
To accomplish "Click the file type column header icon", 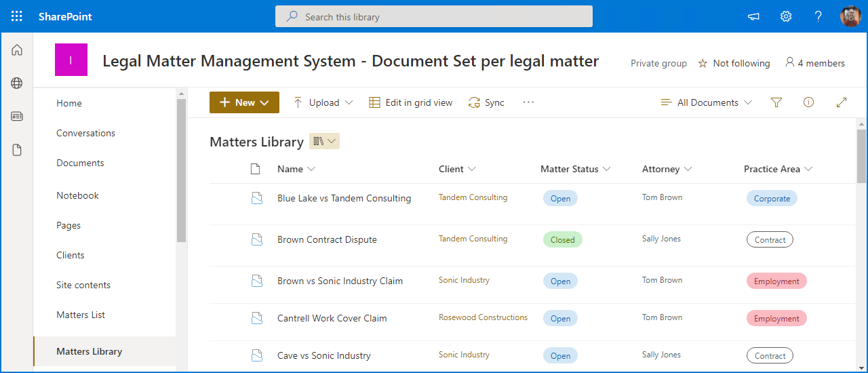I will [255, 169].
